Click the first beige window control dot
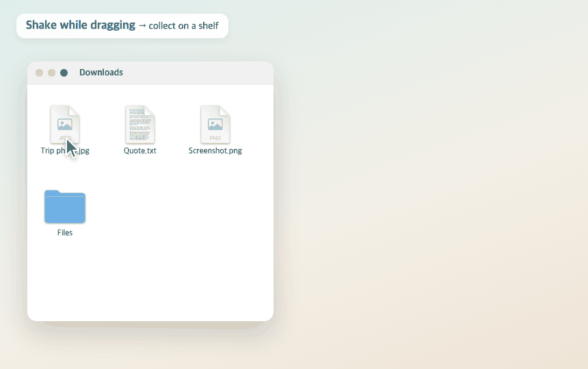Viewport: 588px width, 369px height. [x=40, y=72]
